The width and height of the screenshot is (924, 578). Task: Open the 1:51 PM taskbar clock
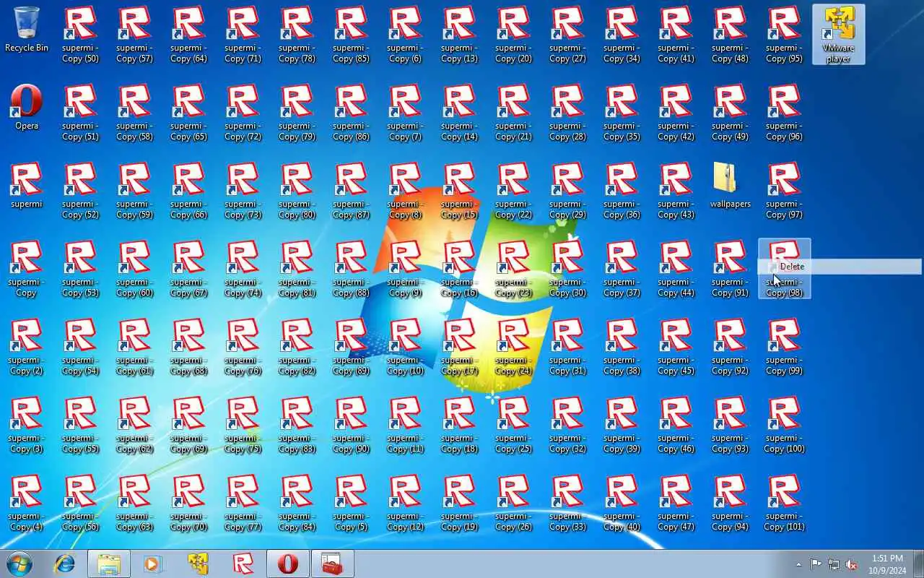887,564
